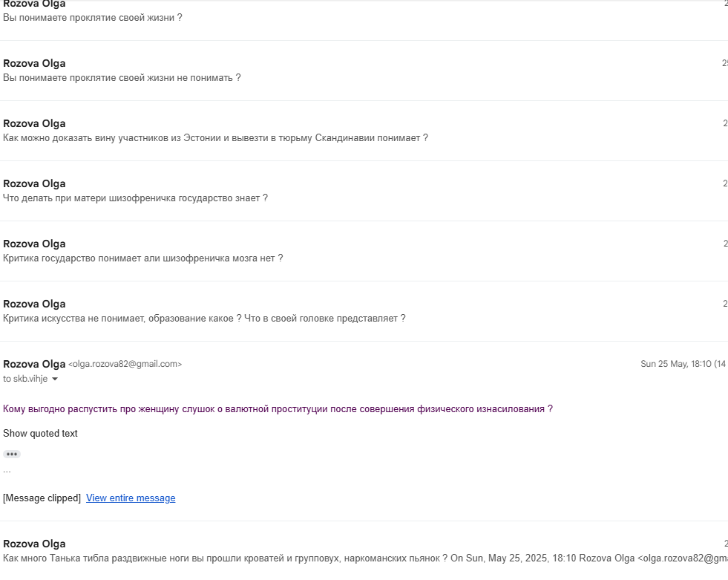This screenshot has width=728, height=580.
Task: Click purple message body text 'Кому выгодно распустить'
Action: coord(278,409)
